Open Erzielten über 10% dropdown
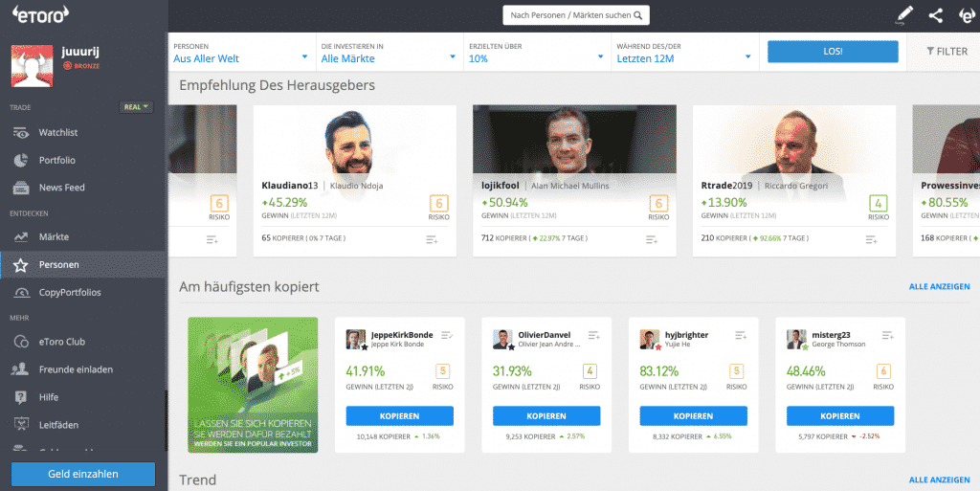 click(x=537, y=53)
